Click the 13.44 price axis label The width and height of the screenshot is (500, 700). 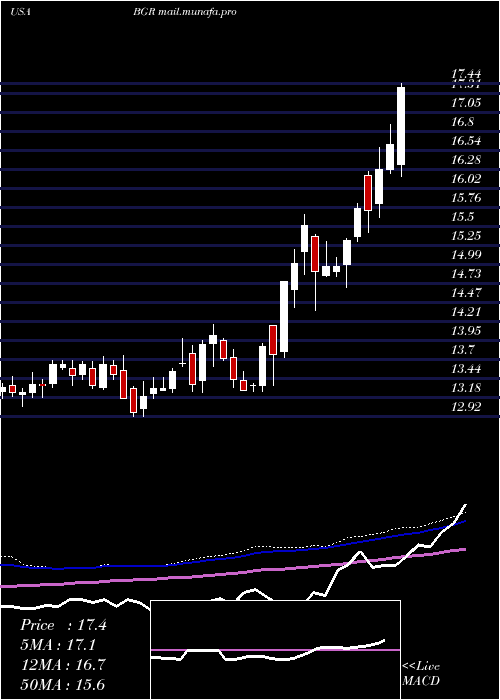tap(466, 369)
